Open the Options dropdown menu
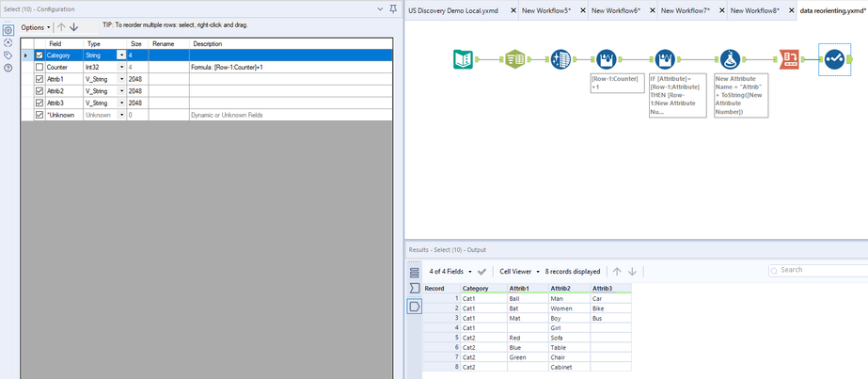Image resolution: width=868 pixels, height=379 pixels. click(x=35, y=27)
